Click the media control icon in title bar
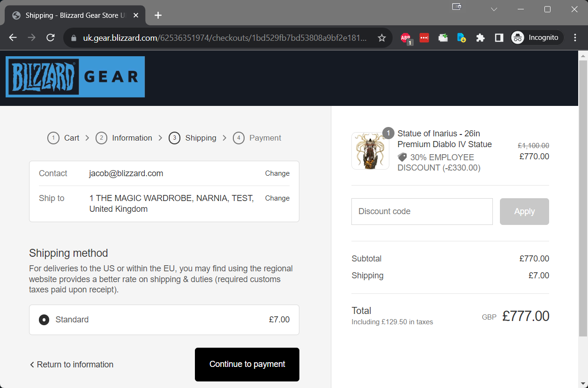Viewport: 588px width, 388px height. coord(457,7)
